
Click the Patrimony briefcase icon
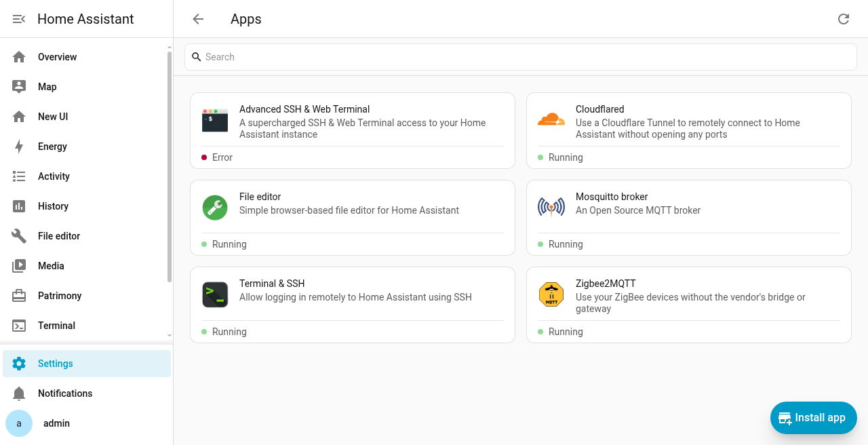point(19,296)
